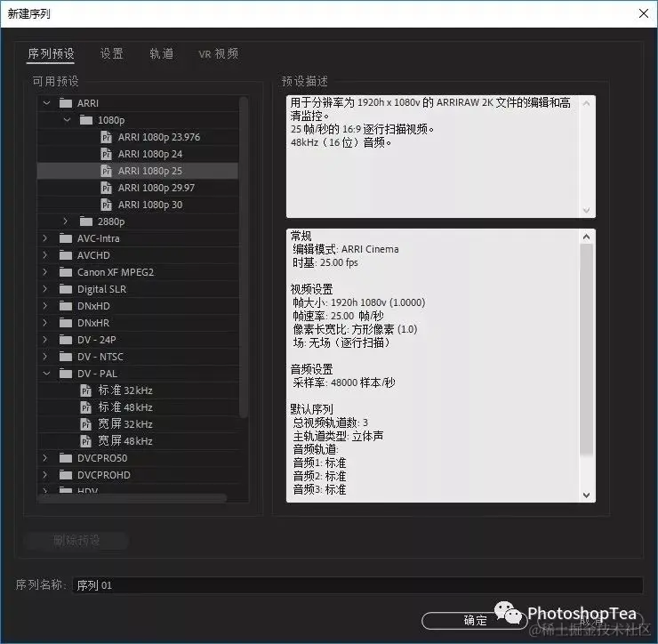658x644 pixels.
Task: Click the 宽屏 32kHz preset icon
Action: point(85,424)
